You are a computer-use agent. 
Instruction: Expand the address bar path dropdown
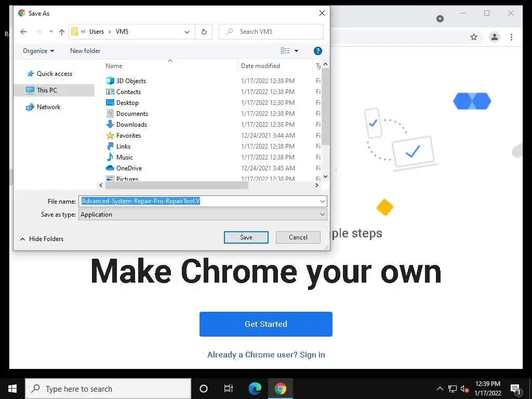187,32
